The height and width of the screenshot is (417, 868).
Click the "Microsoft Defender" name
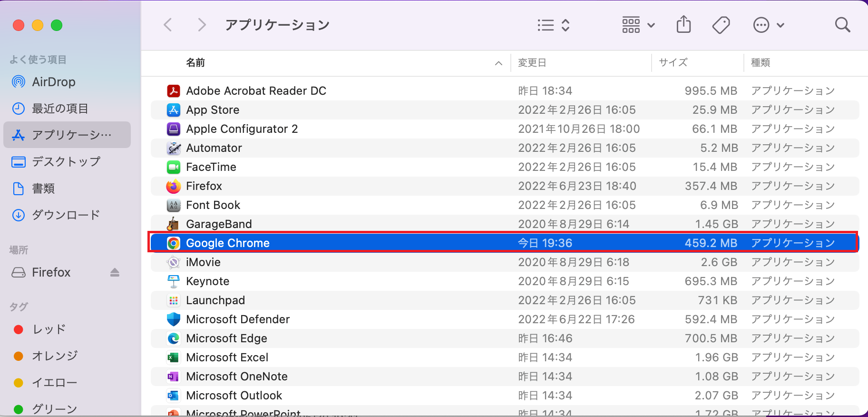click(x=238, y=319)
